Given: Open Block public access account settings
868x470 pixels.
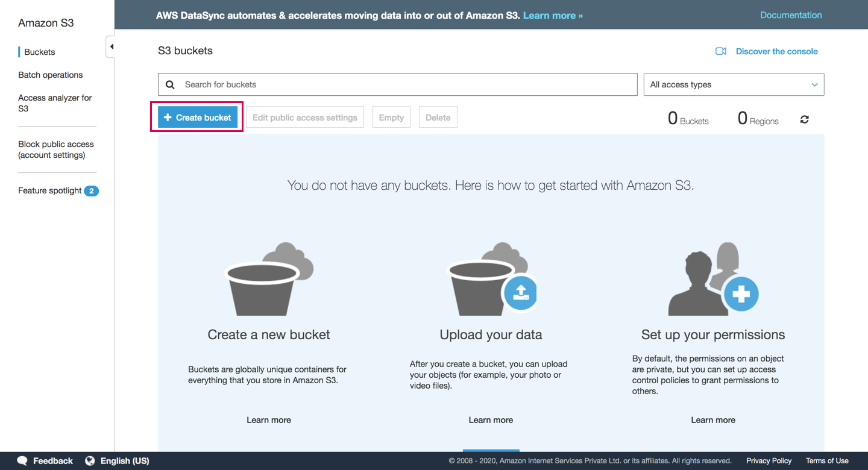Looking at the screenshot, I should click(x=56, y=149).
